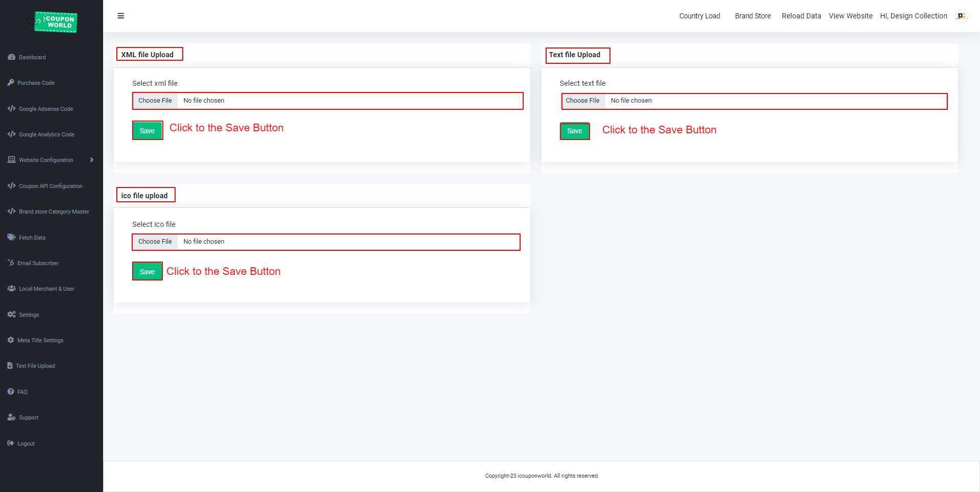Click the hamburger menu icon
980x492 pixels.
pyautogui.click(x=121, y=16)
